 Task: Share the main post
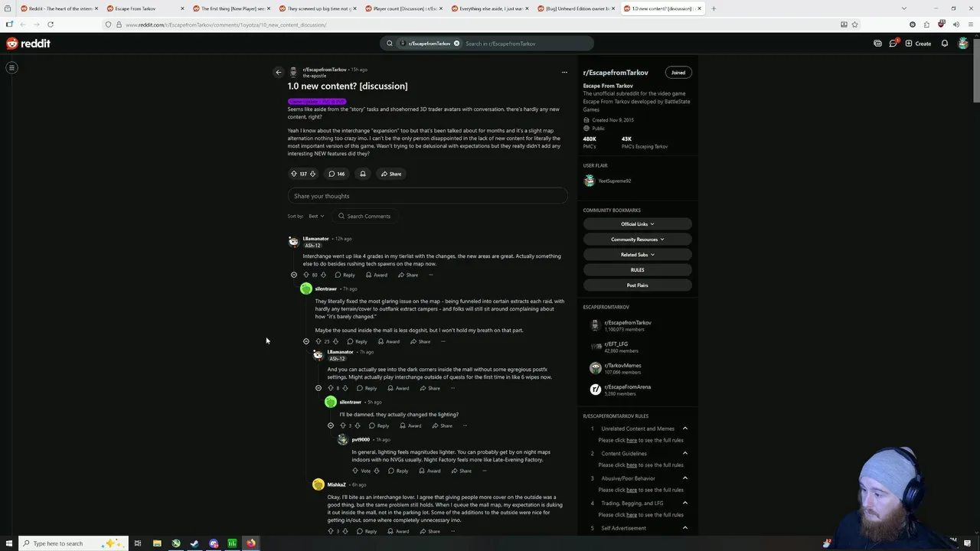pos(390,174)
